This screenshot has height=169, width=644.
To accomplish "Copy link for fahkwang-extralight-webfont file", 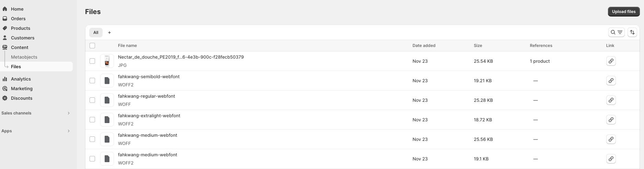I will 611,120.
